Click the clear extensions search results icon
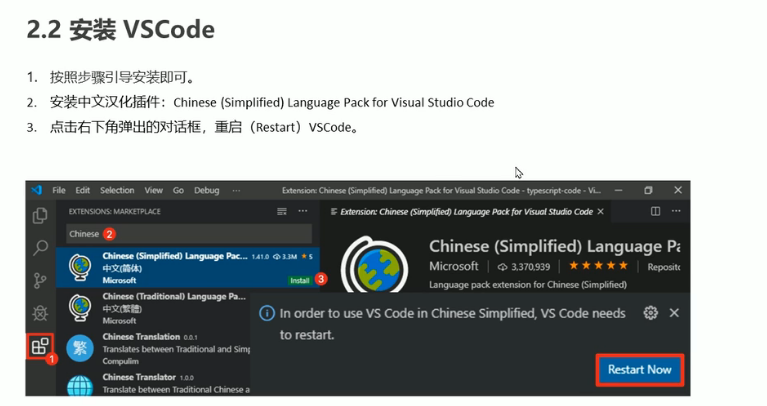767x406 pixels. pos(282,212)
